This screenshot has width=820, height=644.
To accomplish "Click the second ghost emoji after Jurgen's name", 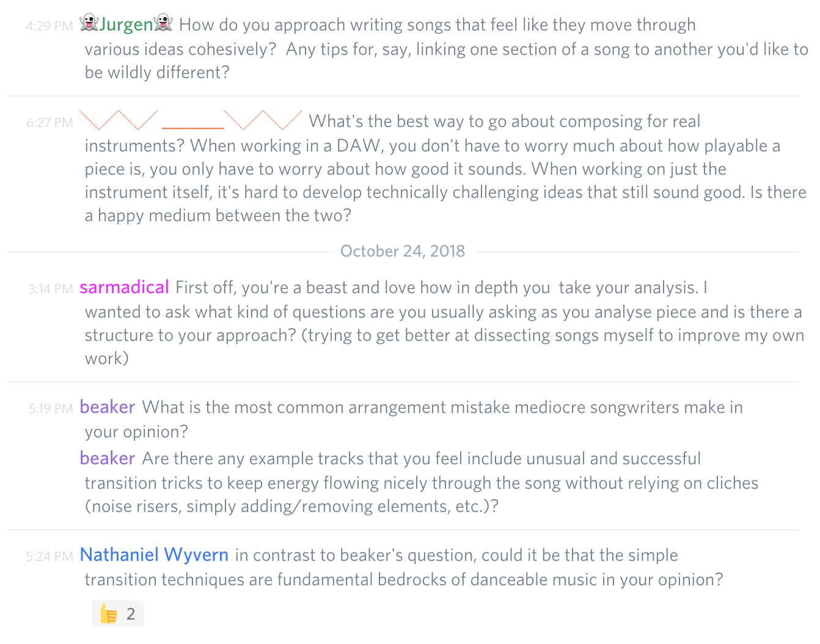I will pyautogui.click(x=164, y=24).
